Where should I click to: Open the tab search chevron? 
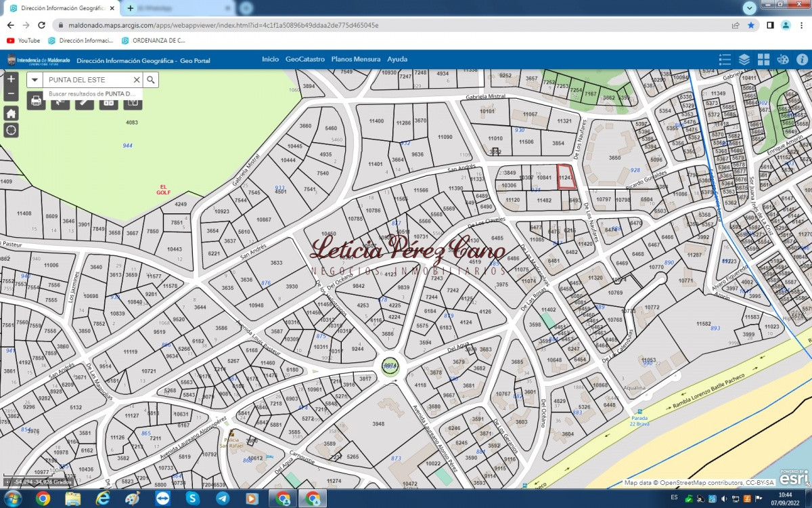point(750,8)
